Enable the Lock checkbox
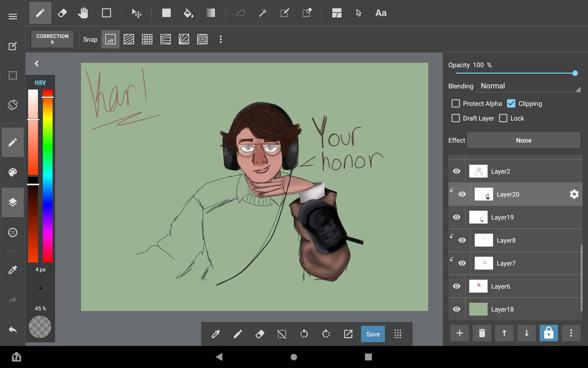The height and width of the screenshot is (368, 588). pos(503,118)
